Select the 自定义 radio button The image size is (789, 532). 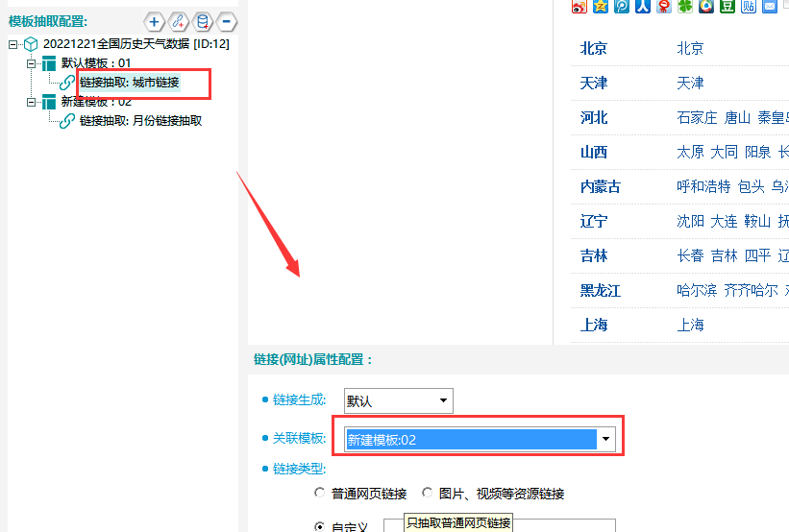[320, 526]
